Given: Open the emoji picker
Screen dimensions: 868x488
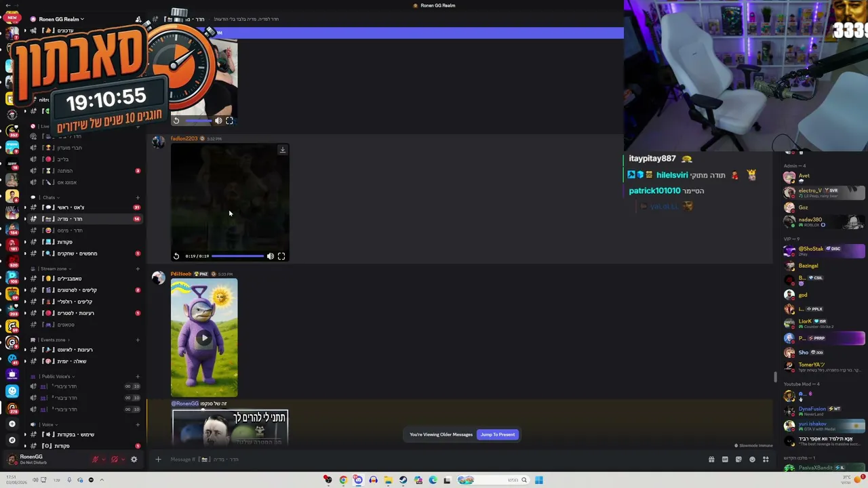Looking at the screenshot, I should tap(752, 460).
